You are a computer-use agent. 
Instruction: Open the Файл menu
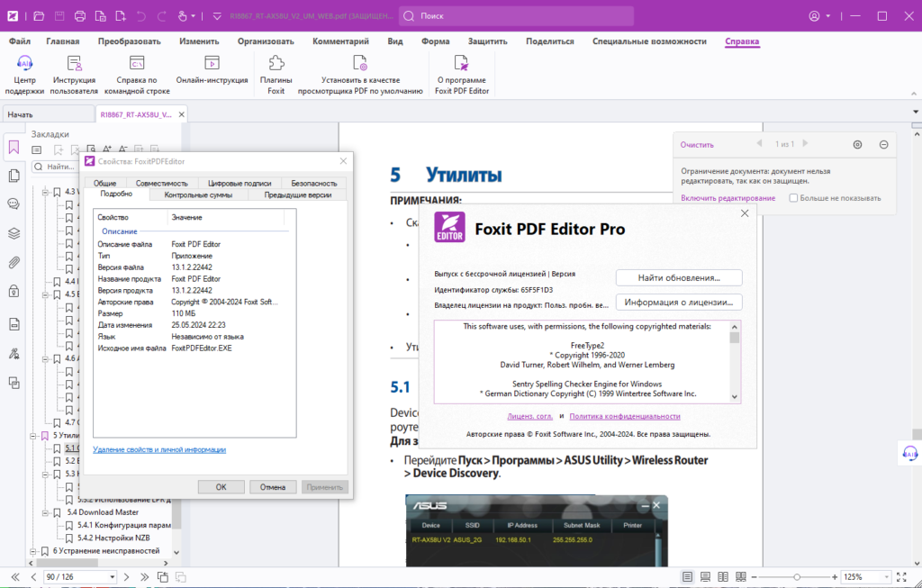pyautogui.click(x=20, y=41)
